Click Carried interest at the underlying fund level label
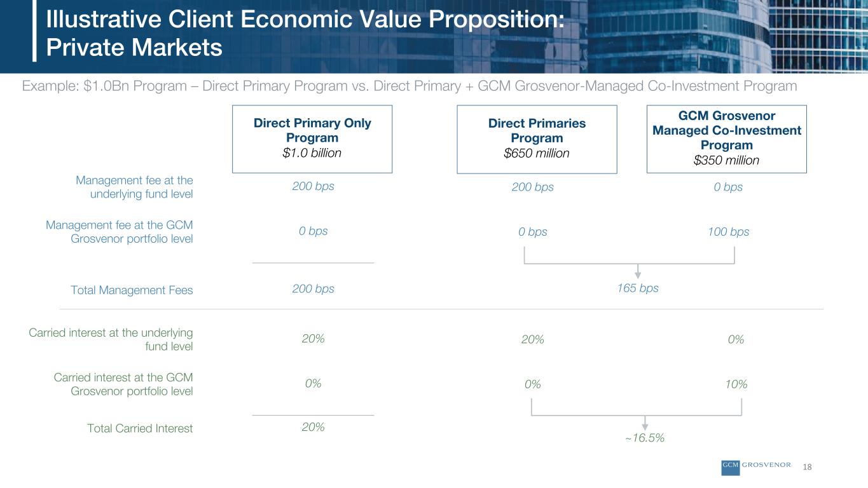Image resolution: width=868 pixels, height=488 pixels. [x=111, y=340]
